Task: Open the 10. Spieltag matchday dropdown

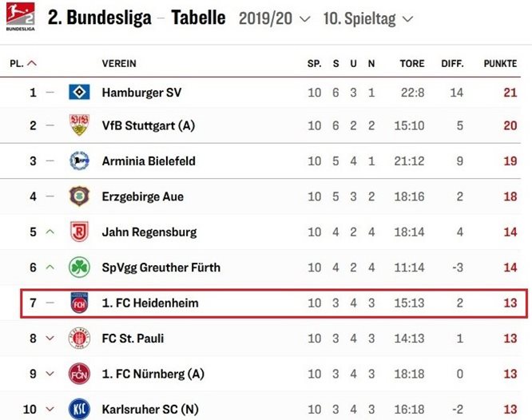Action: pyautogui.click(x=368, y=18)
